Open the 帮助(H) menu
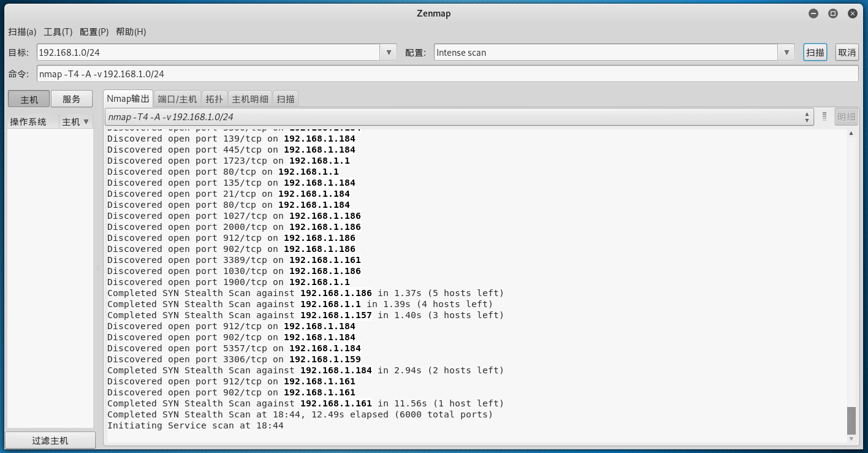 pos(131,32)
